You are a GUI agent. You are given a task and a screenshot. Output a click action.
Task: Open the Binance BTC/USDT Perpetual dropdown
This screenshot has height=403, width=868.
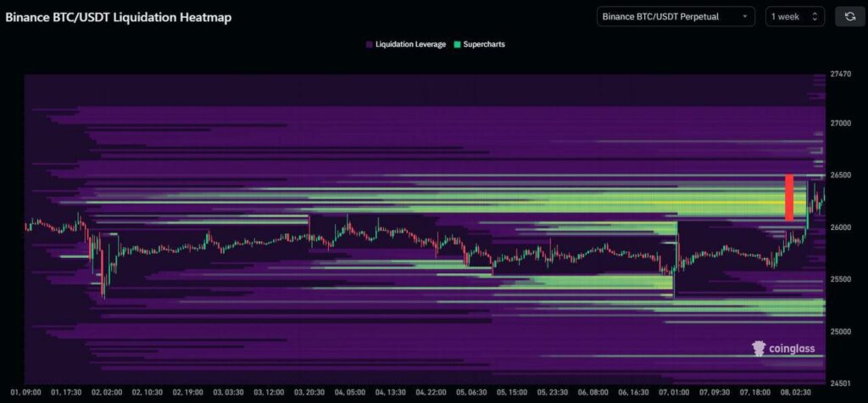click(676, 17)
